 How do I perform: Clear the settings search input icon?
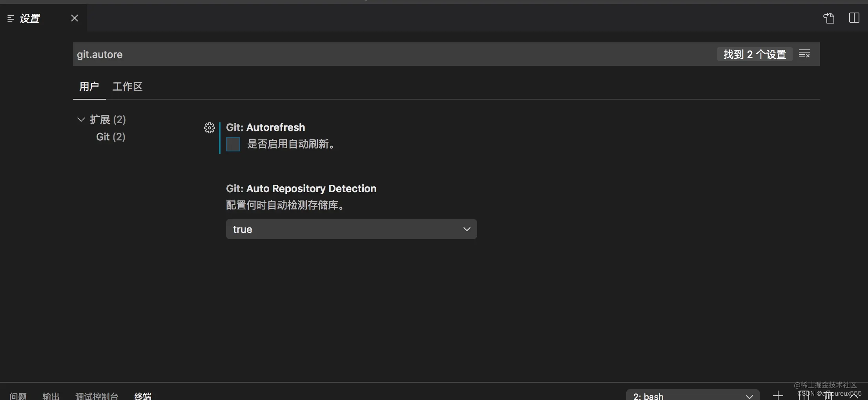(804, 54)
